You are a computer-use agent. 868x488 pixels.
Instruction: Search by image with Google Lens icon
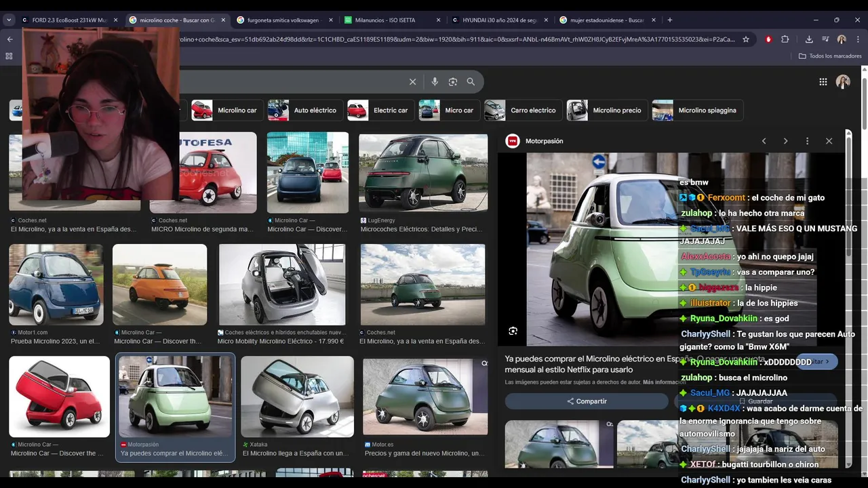tap(453, 81)
